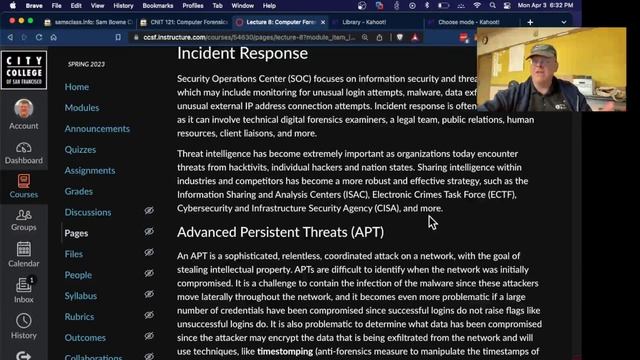Viewport: 640px width, 360px height.
Task: Open the People link
Action: pos(78,275)
